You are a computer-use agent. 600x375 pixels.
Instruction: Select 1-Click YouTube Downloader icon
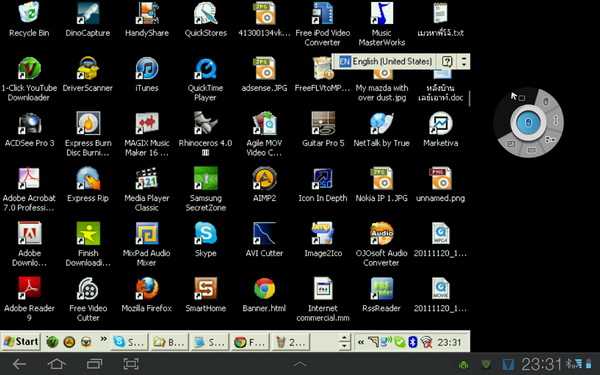tap(29, 79)
